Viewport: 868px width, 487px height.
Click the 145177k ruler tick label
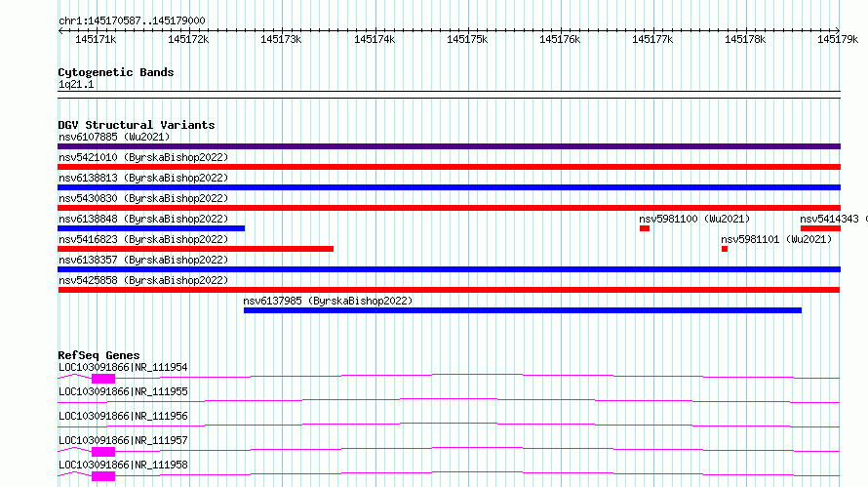652,39
